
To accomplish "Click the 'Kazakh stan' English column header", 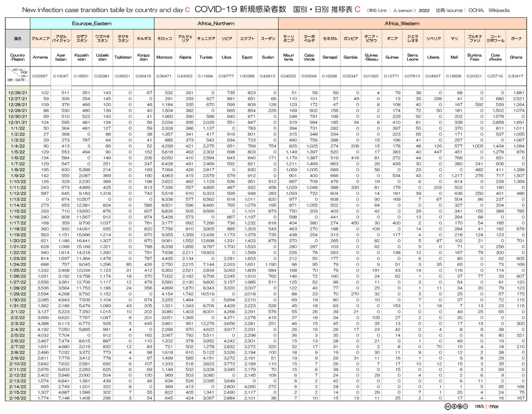I will pyautogui.click(x=82, y=57).
